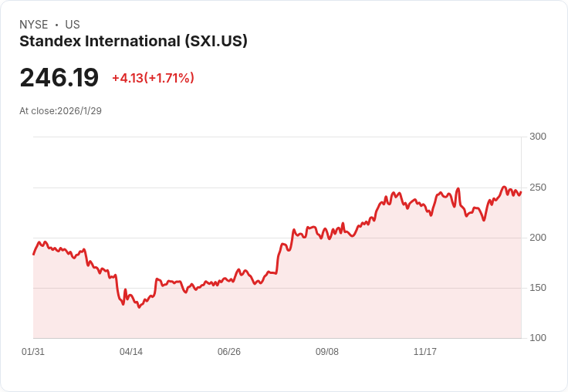Click the 250 y-axis price label

coord(537,188)
